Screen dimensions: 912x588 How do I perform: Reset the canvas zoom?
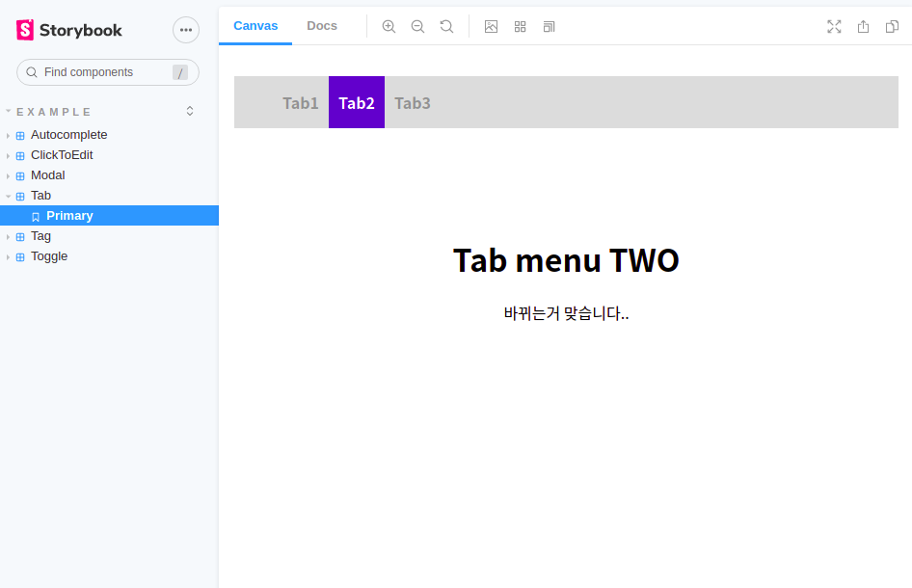pyautogui.click(x=446, y=27)
